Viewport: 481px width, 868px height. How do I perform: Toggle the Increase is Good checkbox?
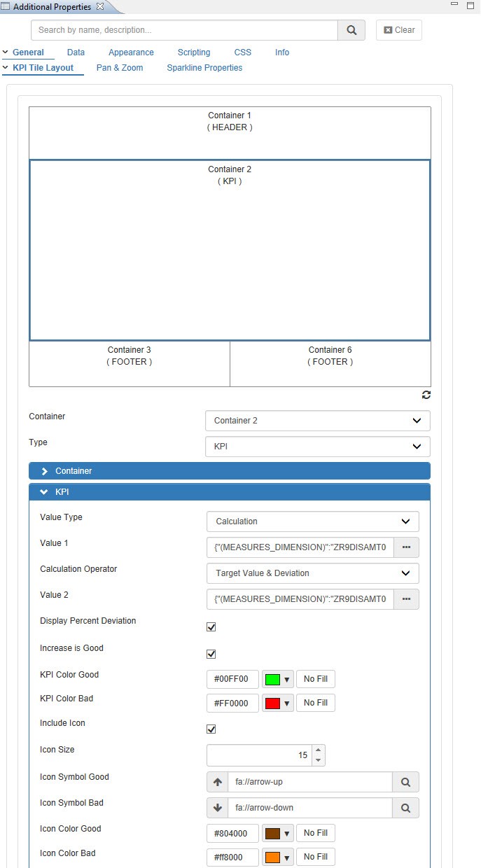[211, 654]
